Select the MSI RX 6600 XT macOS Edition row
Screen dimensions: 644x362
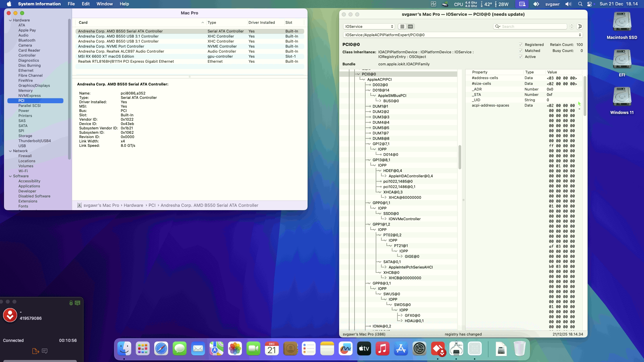(x=190, y=57)
